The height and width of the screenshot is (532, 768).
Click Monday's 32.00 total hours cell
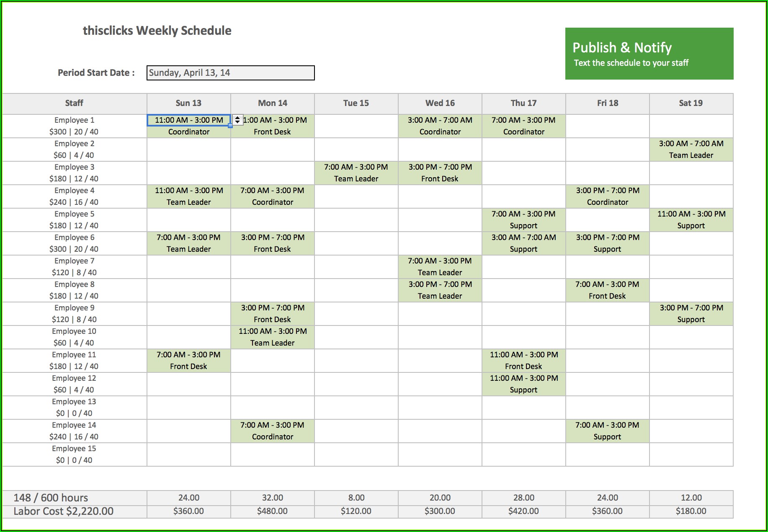coord(272,498)
